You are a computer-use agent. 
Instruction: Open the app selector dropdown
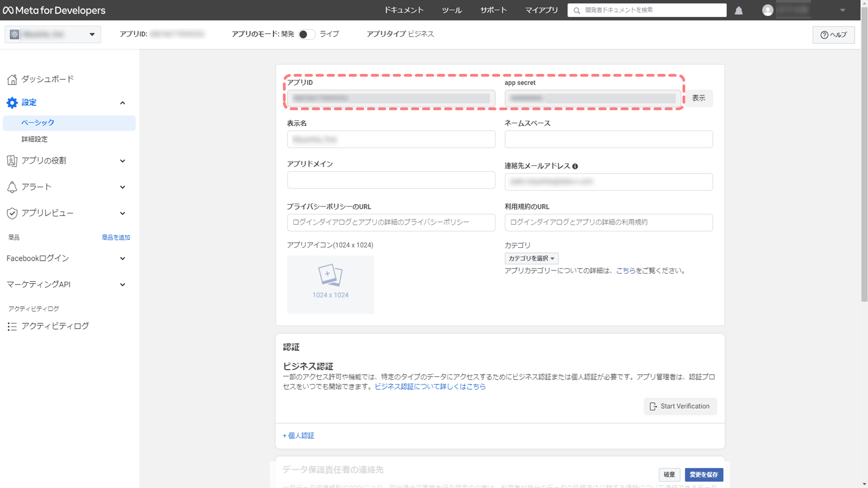[x=53, y=34]
